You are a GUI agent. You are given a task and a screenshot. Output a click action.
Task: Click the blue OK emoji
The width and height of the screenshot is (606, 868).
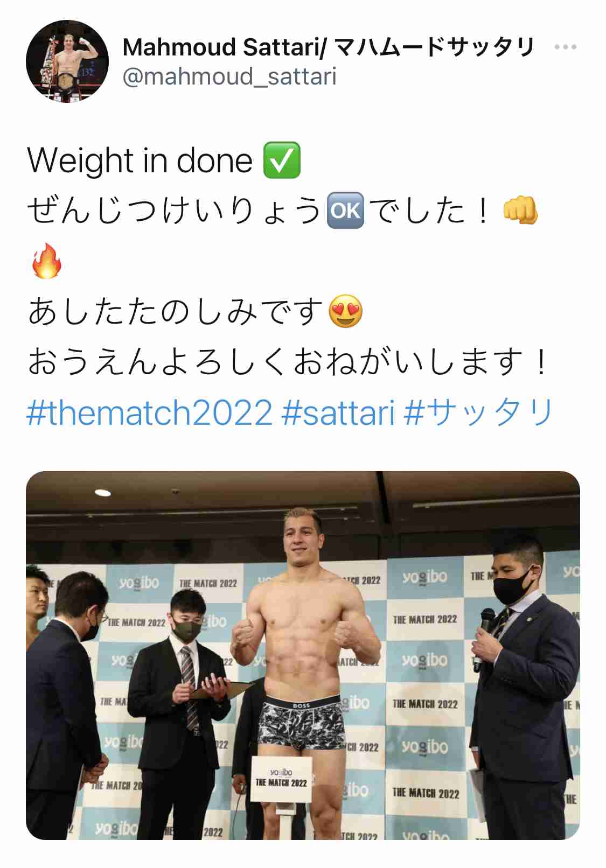coord(345,210)
